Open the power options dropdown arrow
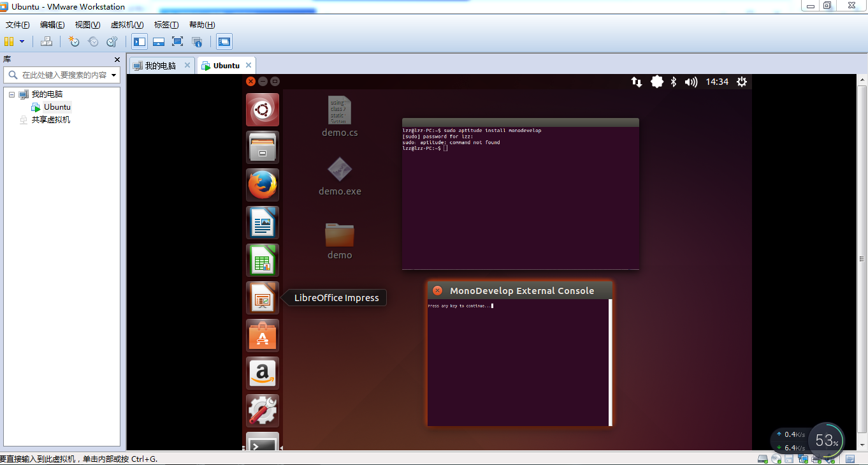 22,41
